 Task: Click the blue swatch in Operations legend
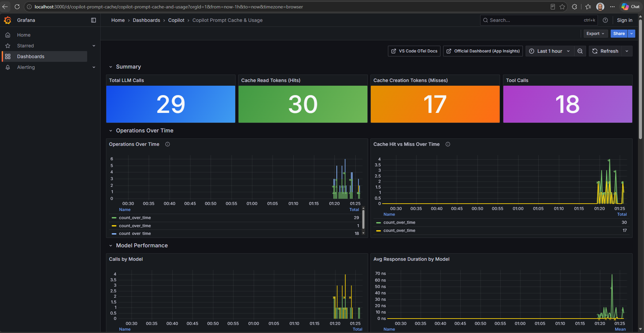point(114,234)
